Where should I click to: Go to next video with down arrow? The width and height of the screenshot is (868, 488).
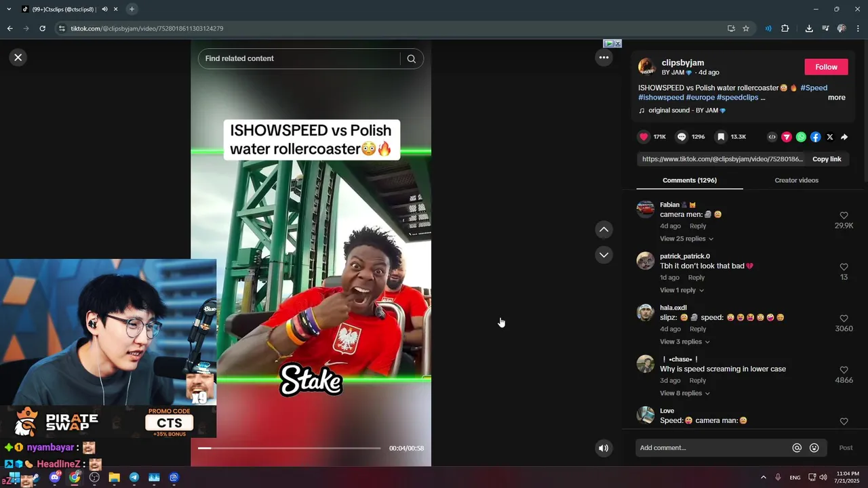pyautogui.click(x=604, y=255)
